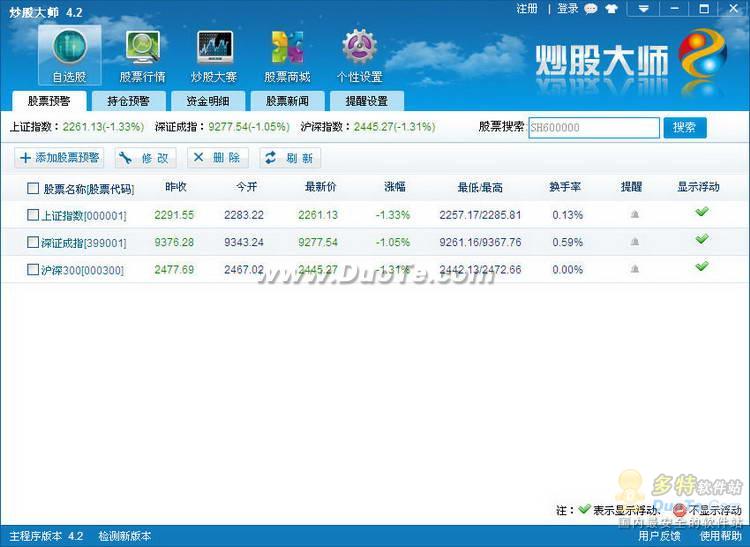
Task: Toggle the green float checkmark for 上证指数
Action: point(702,211)
